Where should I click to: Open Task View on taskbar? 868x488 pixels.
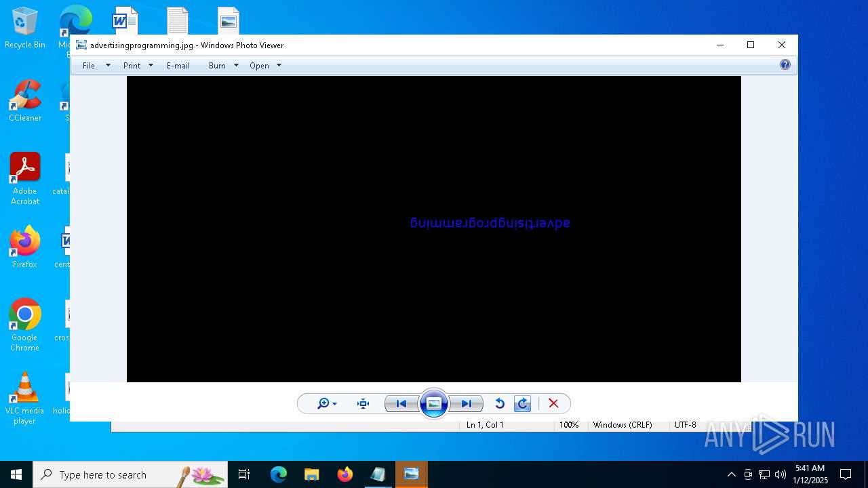point(244,474)
